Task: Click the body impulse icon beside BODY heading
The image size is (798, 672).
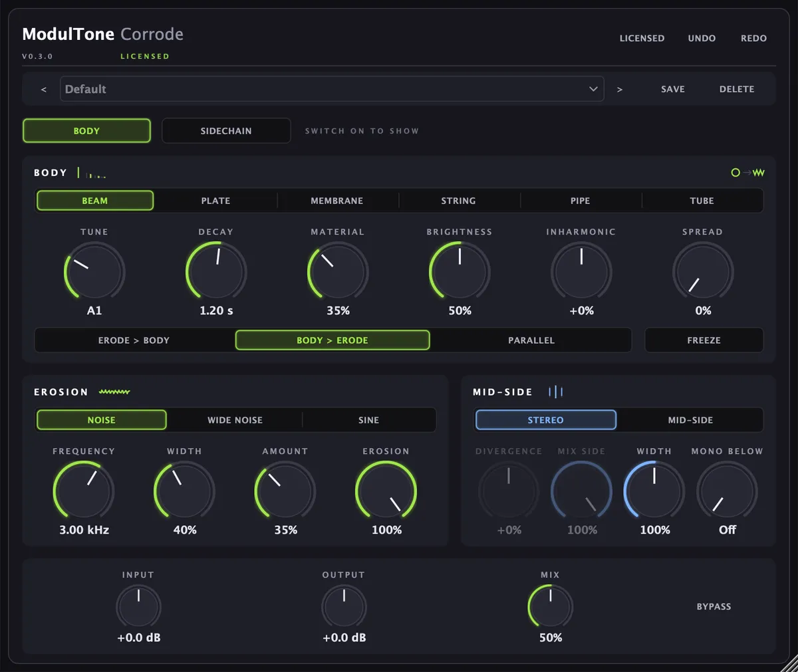Action: pyautogui.click(x=92, y=173)
